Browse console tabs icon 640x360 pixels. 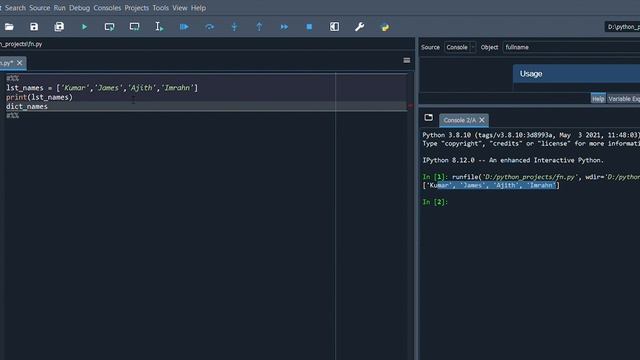pyautogui.click(x=428, y=118)
